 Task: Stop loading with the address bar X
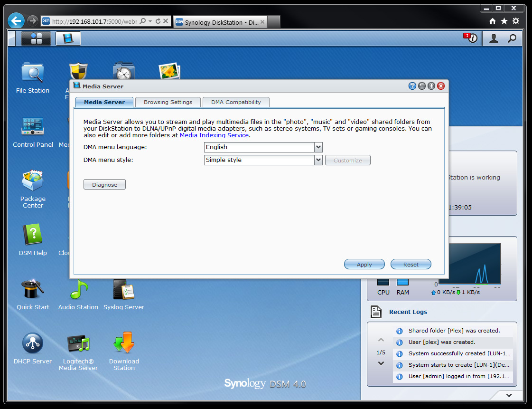pyautogui.click(x=166, y=21)
